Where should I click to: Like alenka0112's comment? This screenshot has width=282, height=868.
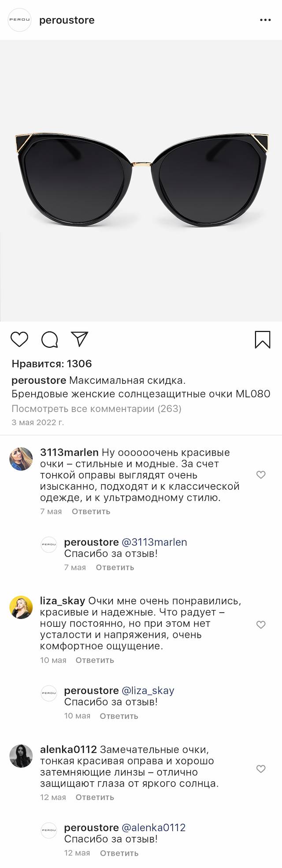click(x=261, y=769)
